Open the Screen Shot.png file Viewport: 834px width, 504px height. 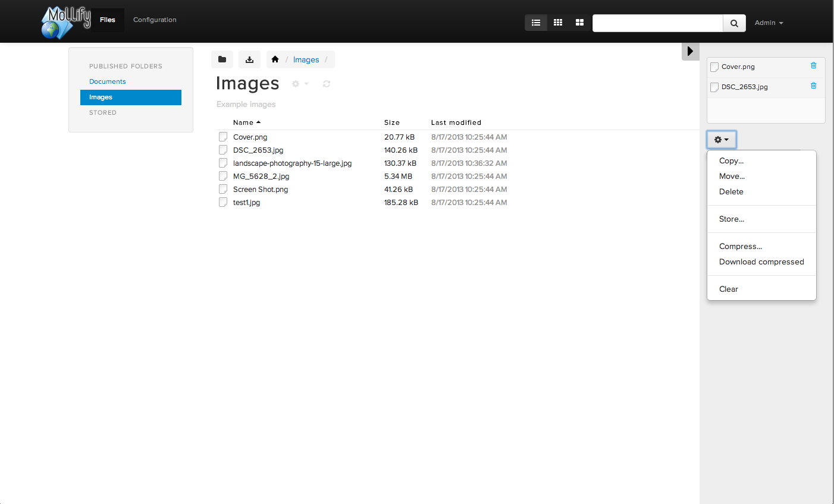click(261, 189)
